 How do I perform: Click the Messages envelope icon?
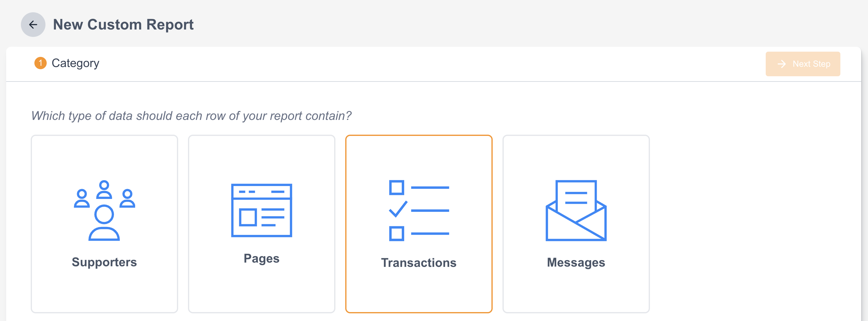point(576,210)
